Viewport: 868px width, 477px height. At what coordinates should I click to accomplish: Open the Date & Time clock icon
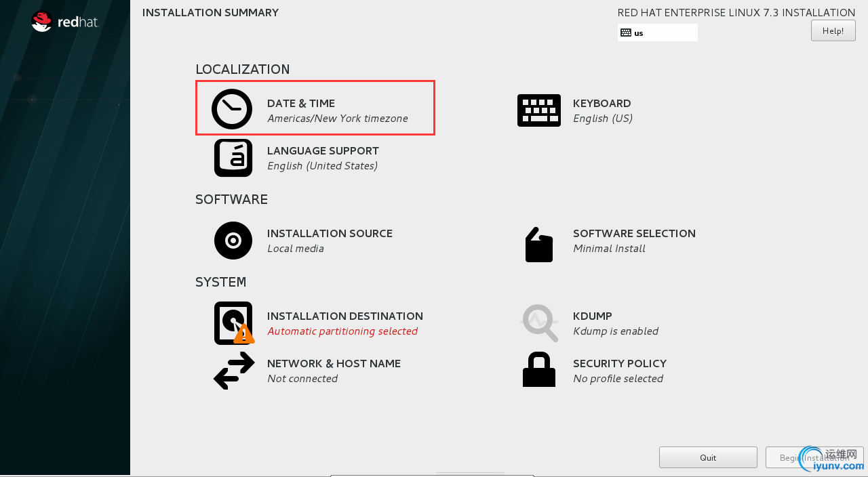click(x=232, y=109)
